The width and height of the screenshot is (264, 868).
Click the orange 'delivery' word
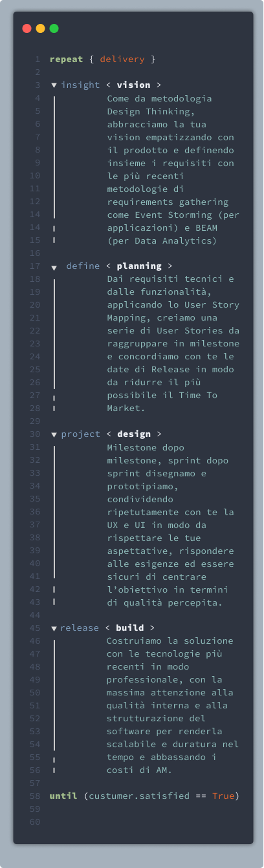pos(122,59)
